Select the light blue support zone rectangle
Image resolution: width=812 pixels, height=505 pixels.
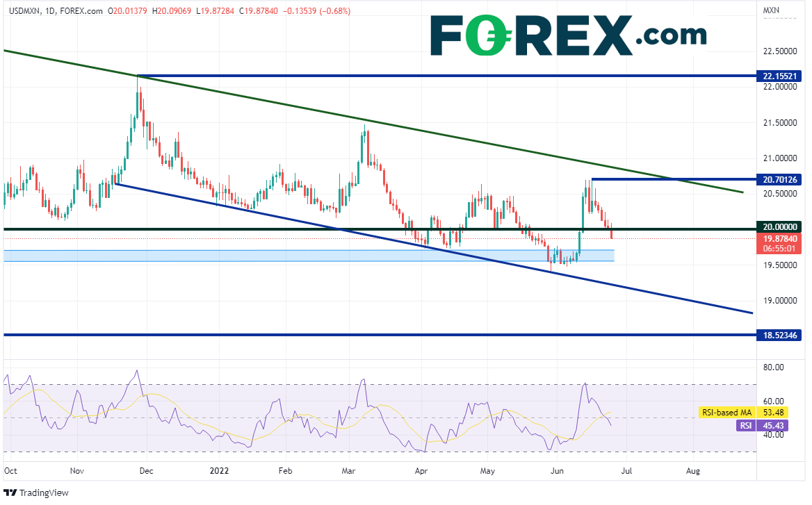click(309, 256)
